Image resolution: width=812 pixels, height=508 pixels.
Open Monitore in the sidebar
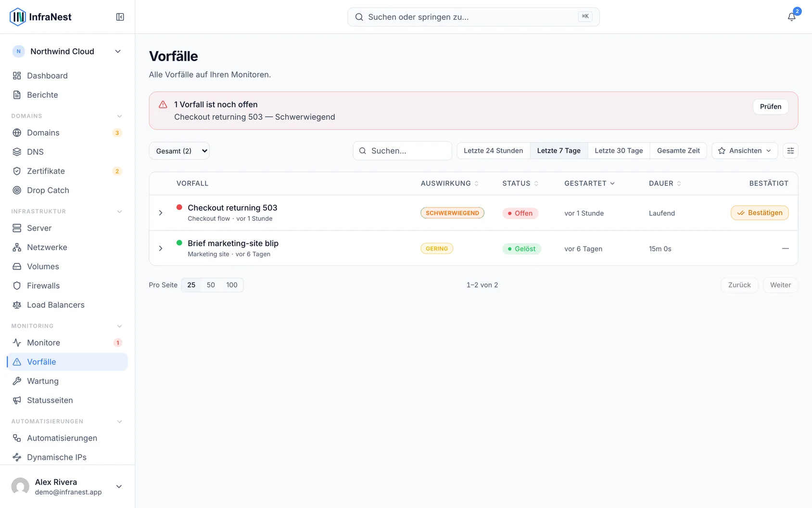[67, 342]
